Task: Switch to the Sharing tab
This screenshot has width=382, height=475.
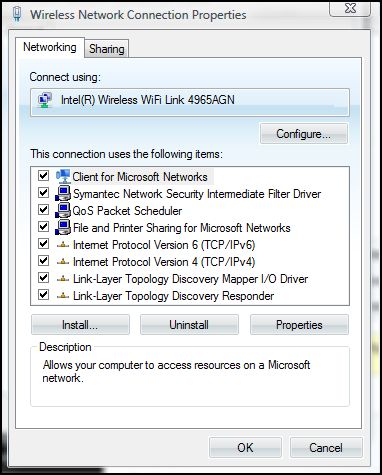Action: (x=107, y=49)
